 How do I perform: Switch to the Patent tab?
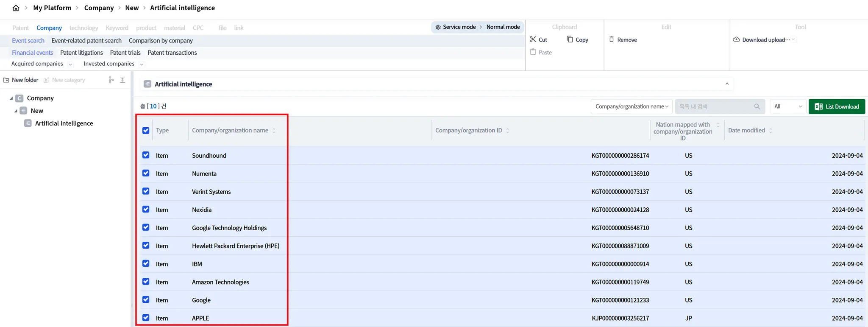click(20, 28)
